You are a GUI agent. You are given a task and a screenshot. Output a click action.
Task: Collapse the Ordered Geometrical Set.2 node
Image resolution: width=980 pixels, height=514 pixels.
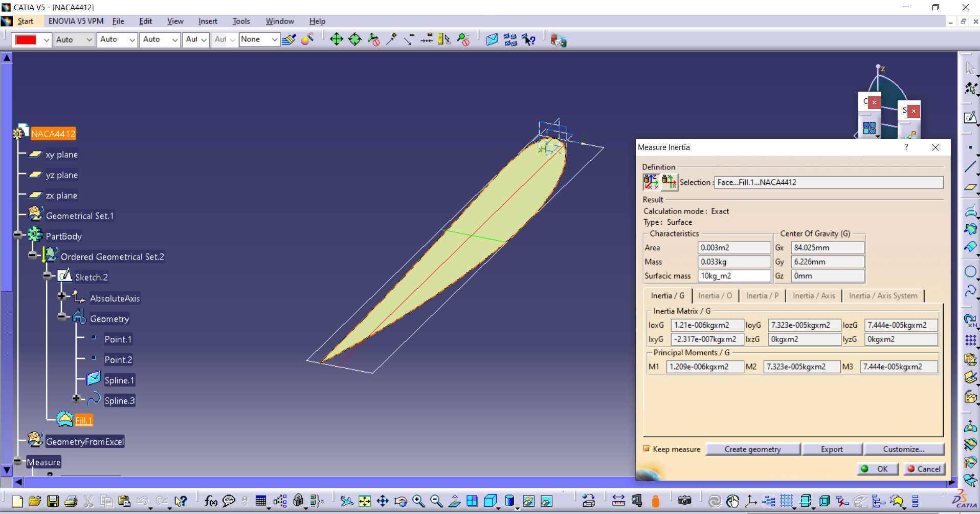click(x=32, y=255)
